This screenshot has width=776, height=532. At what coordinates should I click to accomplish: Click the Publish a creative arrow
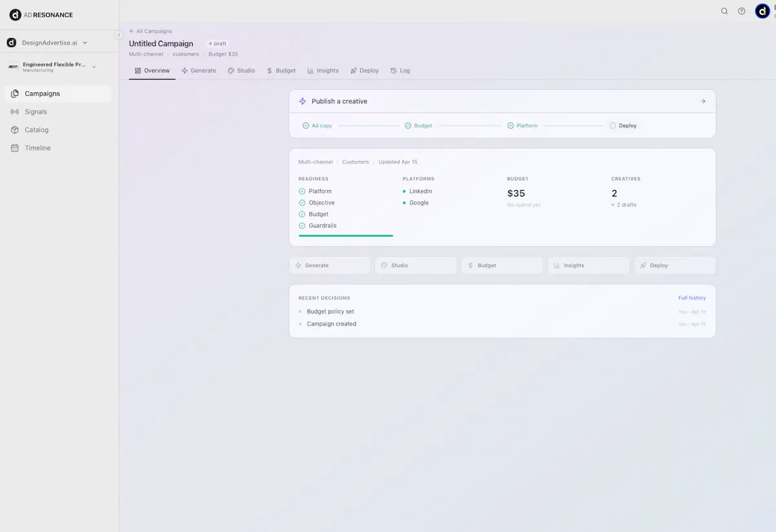coord(703,101)
